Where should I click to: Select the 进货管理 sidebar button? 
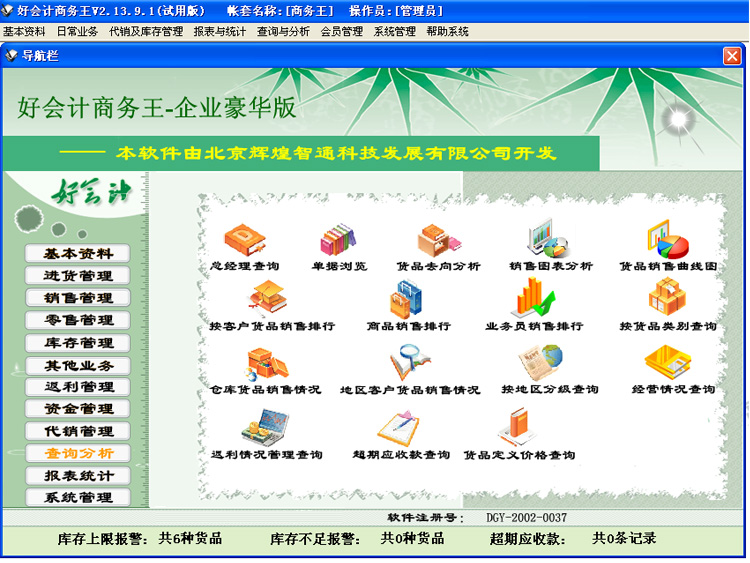[78, 276]
